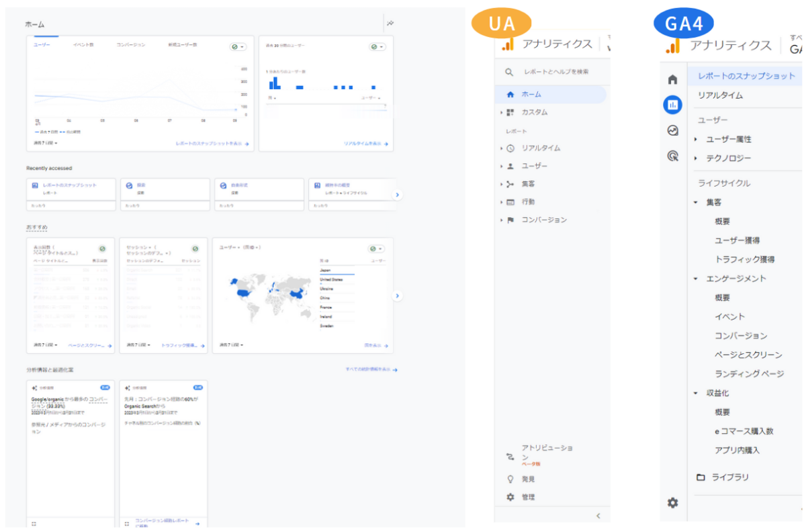
Task: Switch to the 新規ユーザー数 metric tab
Action: [x=182, y=45]
